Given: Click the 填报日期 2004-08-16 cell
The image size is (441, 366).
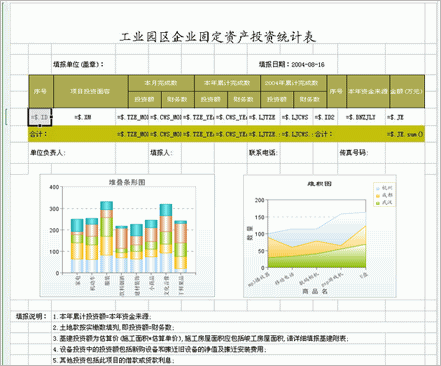Looking at the screenshot, I should [292, 64].
